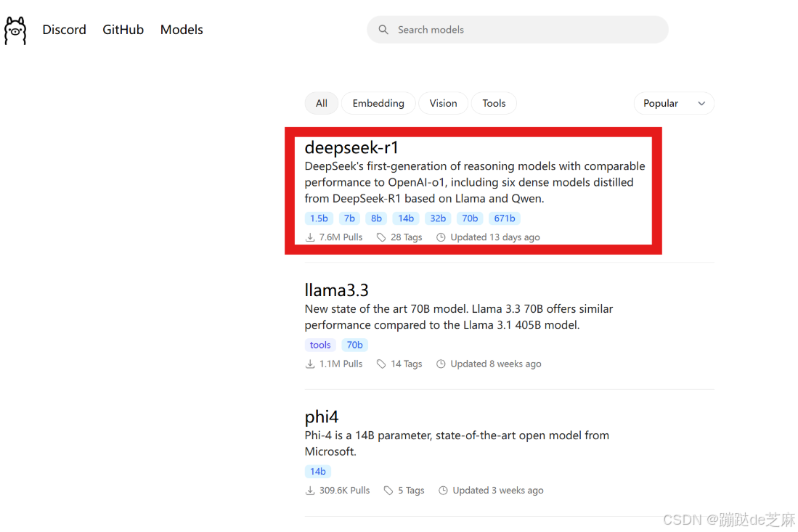798x532 pixels.
Task: Click the 14b tag of deepseek-r1
Action: coord(406,218)
